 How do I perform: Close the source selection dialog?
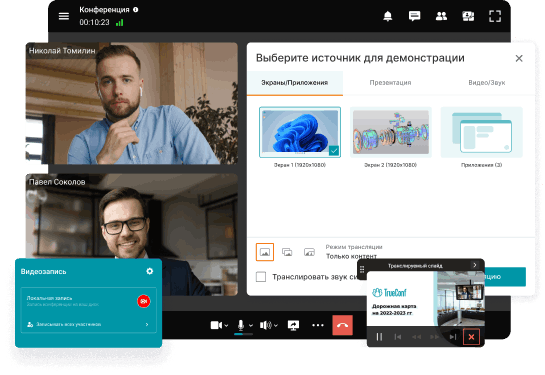tap(519, 58)
